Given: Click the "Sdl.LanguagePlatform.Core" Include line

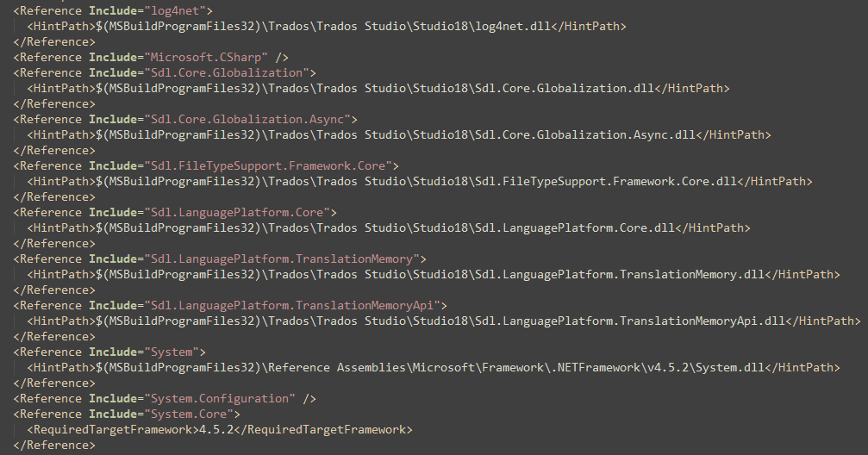Looking at the screenshot, I should click(175, 212).
